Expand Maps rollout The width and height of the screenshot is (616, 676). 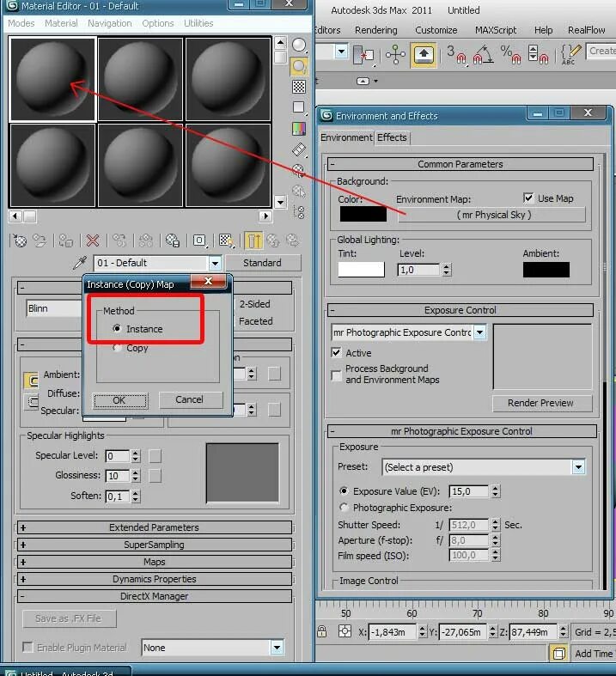coord(155,562)
